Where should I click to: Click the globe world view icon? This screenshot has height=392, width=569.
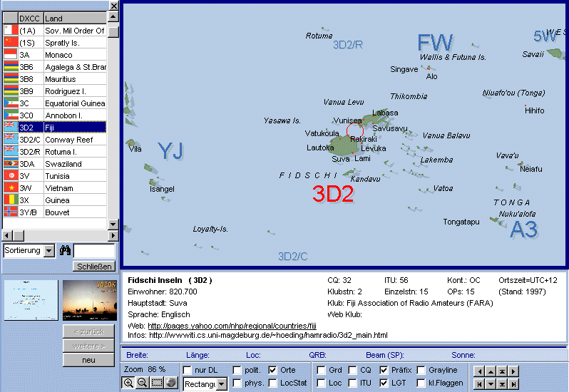[171, 383]
